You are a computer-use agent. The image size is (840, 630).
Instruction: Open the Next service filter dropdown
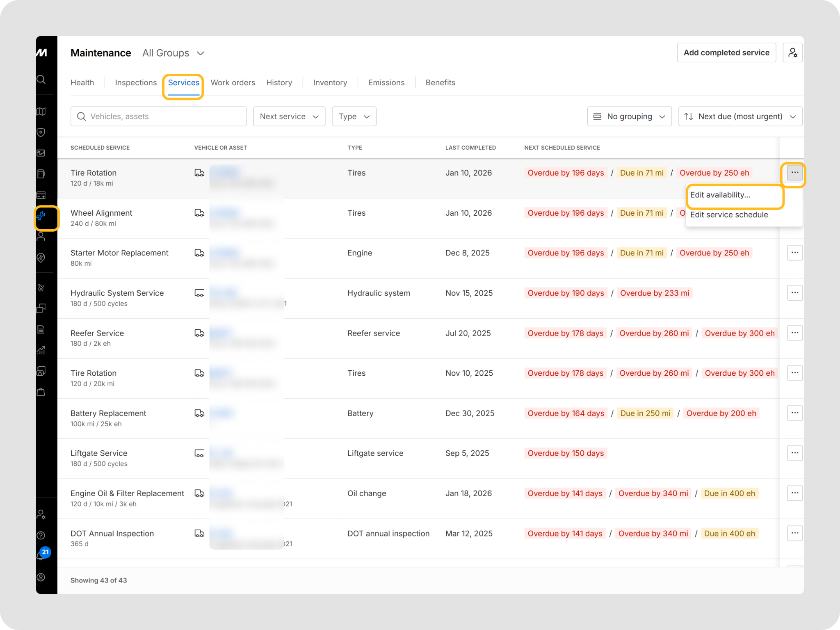[x=289, y=116]
